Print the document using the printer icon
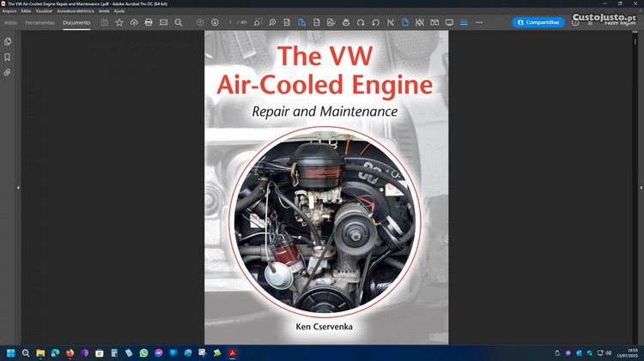The image size is (644, 361). 149,22
